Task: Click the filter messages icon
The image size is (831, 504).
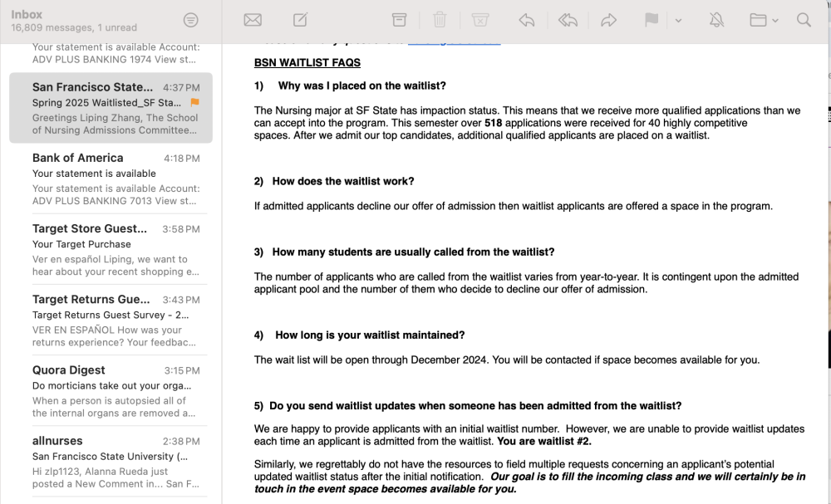Action: [x=191, y=20]
